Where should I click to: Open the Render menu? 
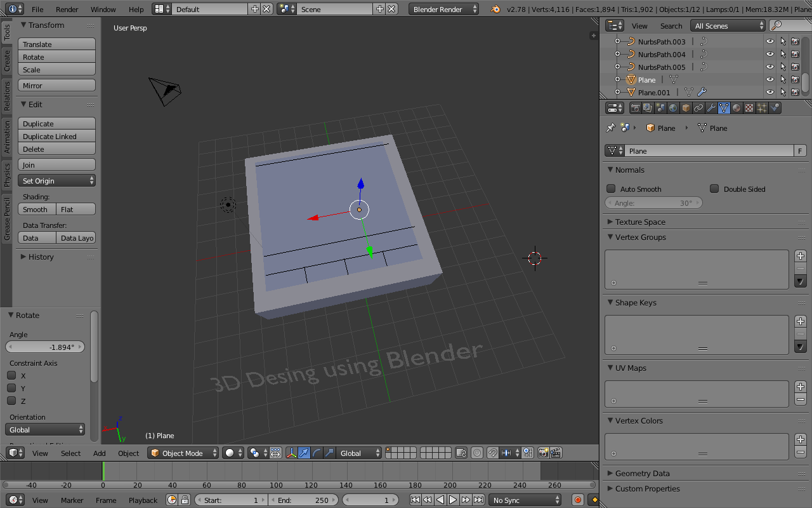pos(67,10)
